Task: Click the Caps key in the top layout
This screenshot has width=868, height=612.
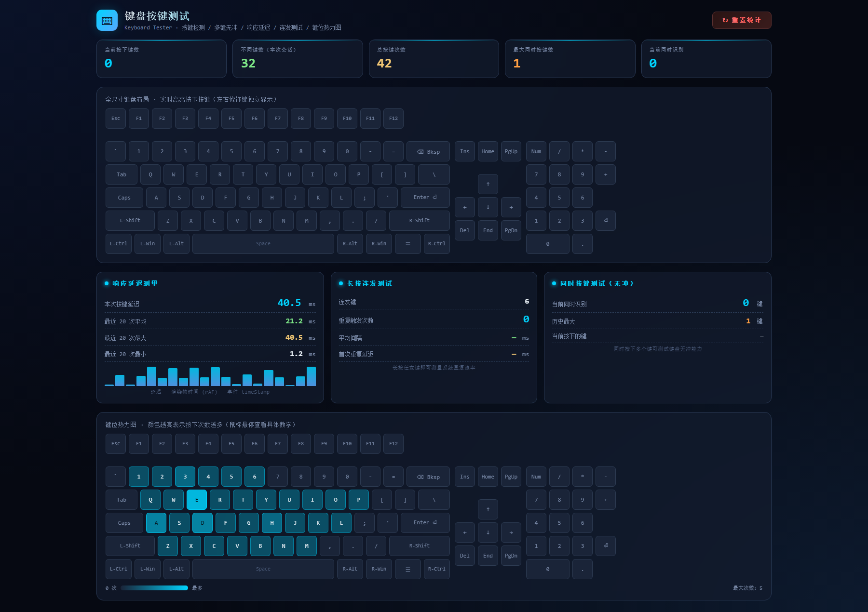Action: pyautogui.click(x=124, y=198)
